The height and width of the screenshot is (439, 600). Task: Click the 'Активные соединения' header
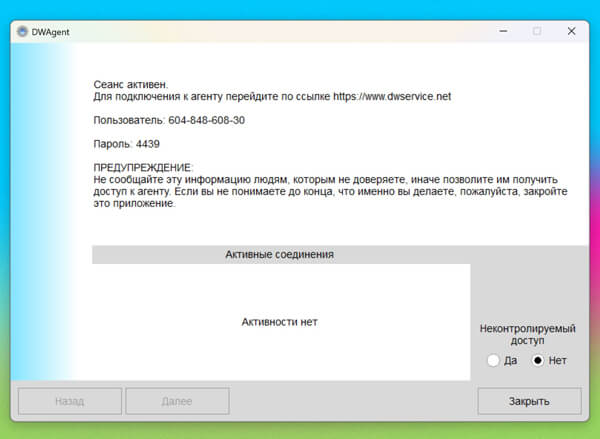(x=279, y=255)
